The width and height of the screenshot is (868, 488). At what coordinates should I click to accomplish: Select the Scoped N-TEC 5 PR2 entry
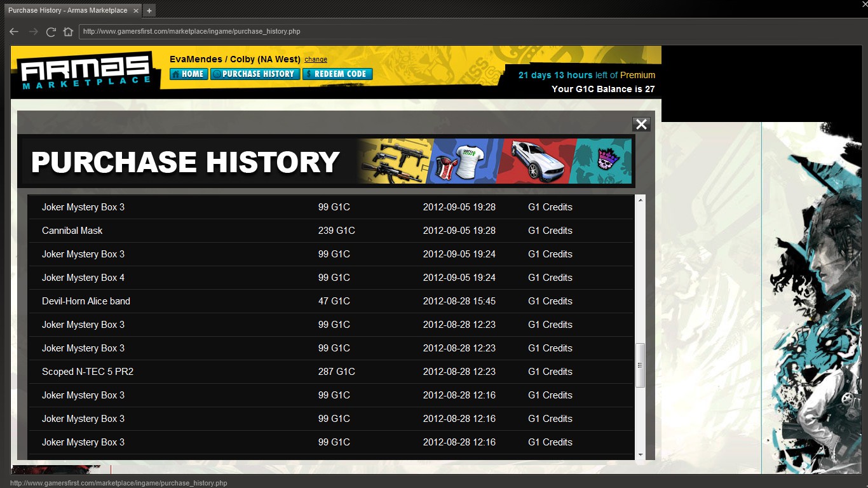click(x=88, y=372)
